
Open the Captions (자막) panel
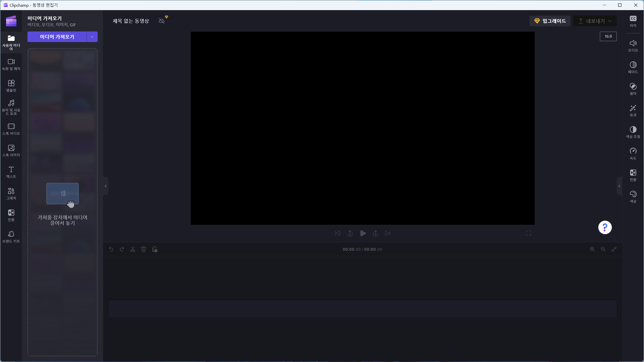tap(633, 21)
